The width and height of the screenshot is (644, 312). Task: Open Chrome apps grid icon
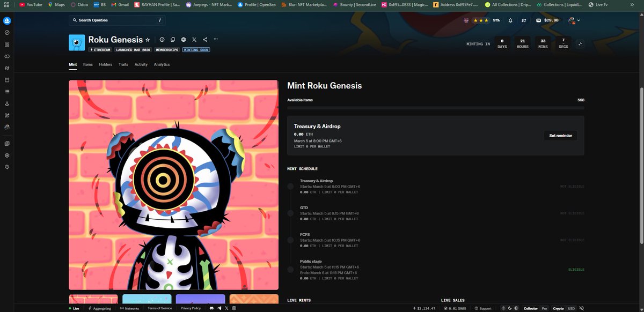click(x=7, y=4)
